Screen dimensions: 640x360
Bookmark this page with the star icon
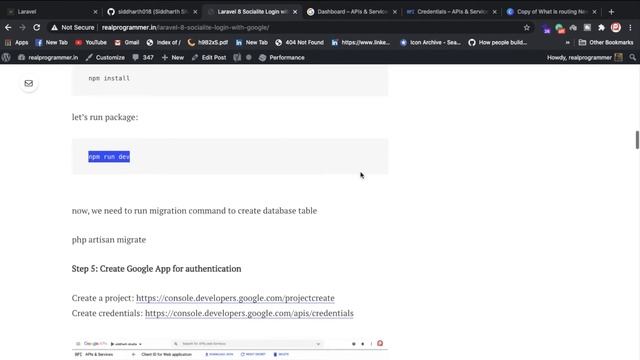[x=527, y=28]
